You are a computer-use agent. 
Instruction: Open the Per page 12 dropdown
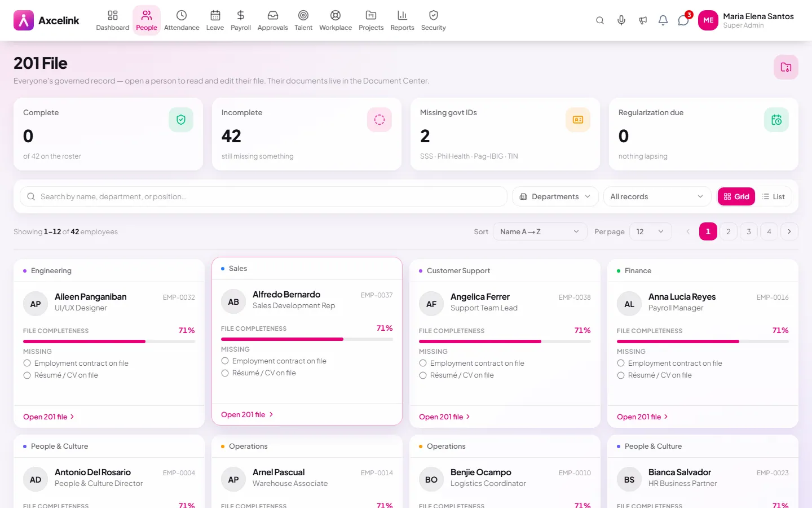651,231
